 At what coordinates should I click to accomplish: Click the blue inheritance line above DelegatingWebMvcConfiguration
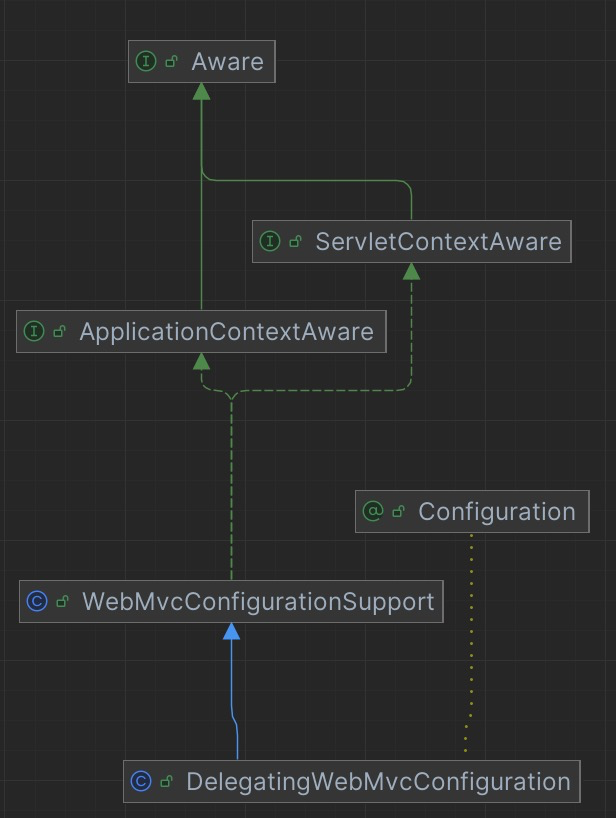pyautogui.click(x=233, y=699)
